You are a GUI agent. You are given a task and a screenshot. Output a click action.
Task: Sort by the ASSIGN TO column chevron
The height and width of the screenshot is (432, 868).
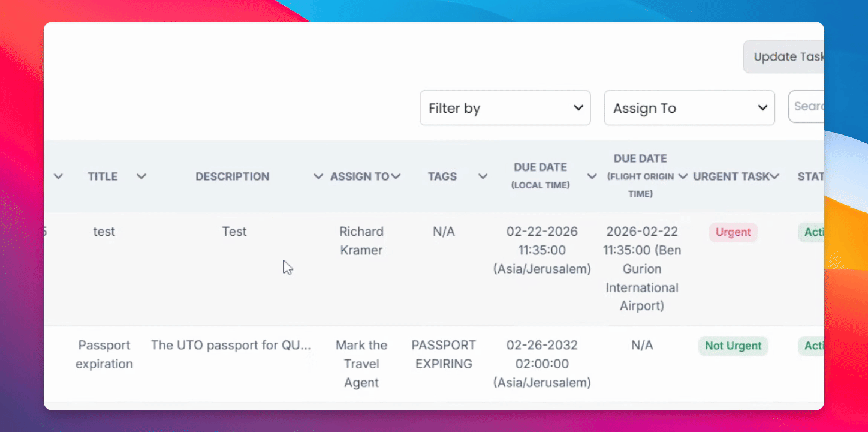point(396,176)
